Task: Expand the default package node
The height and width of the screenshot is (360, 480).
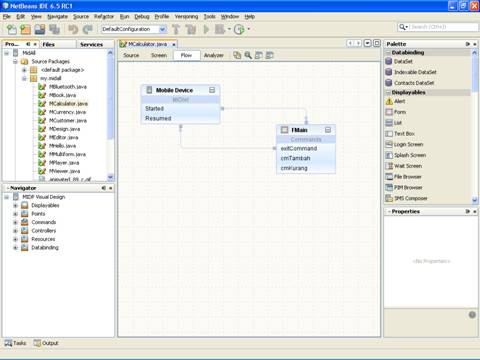Action: pos(24,70)
